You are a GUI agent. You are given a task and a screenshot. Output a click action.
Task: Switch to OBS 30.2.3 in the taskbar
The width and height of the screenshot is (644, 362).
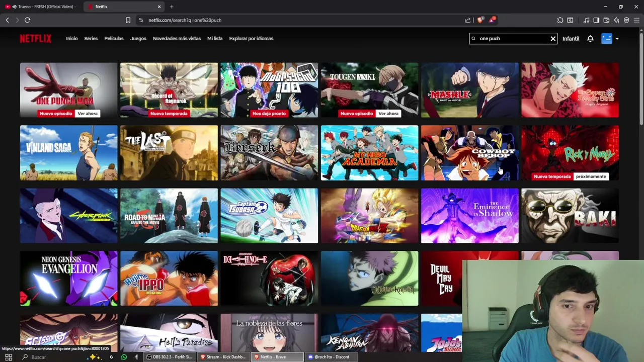169,357
